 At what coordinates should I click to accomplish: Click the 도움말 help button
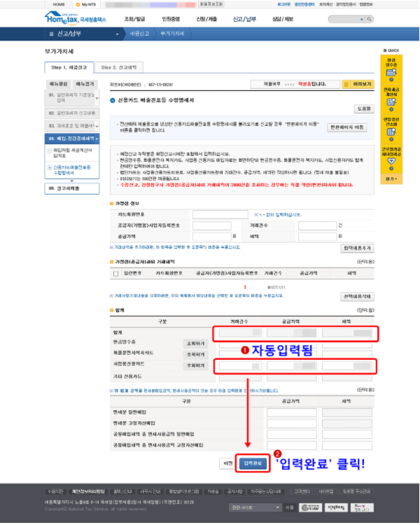pyautogui.click(x=364, y=108)
